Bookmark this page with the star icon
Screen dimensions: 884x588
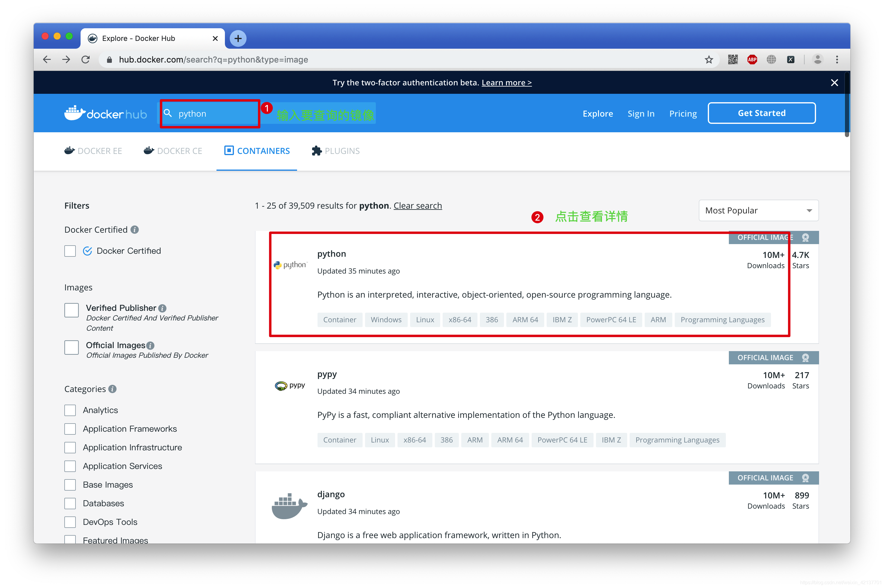coord(708,60)
